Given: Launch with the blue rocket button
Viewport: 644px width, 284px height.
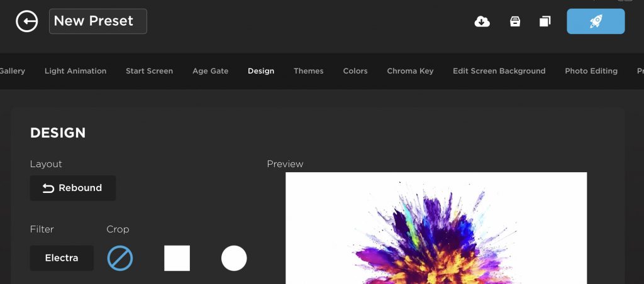Looking at the screenshot, I should [596, 21].
